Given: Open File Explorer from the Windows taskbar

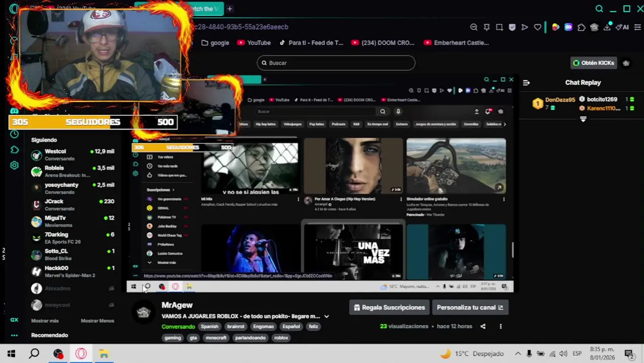Looking at the screenshot, I should coord(104,353).
